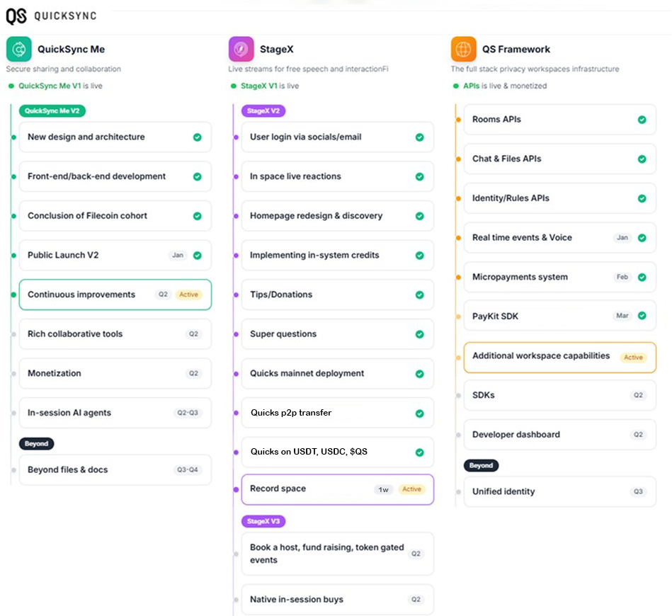Screen dimensions: 672x616
Task: Select the Unified identity card
Action: pyautogui.click(x=559, y=491)
